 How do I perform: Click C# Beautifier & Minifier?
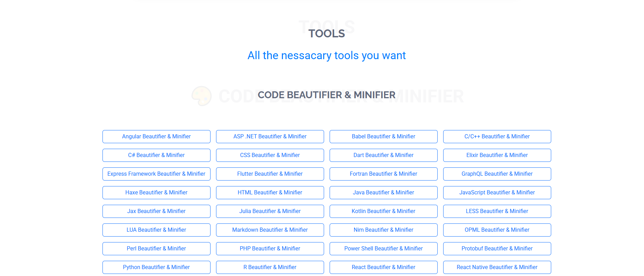tap(156, 155)
